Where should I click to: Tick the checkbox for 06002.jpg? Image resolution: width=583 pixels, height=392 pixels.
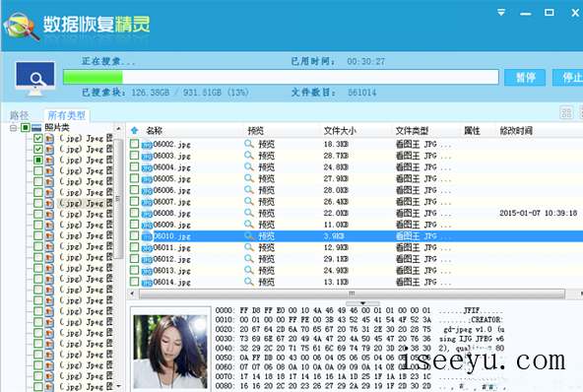[134, 144]
